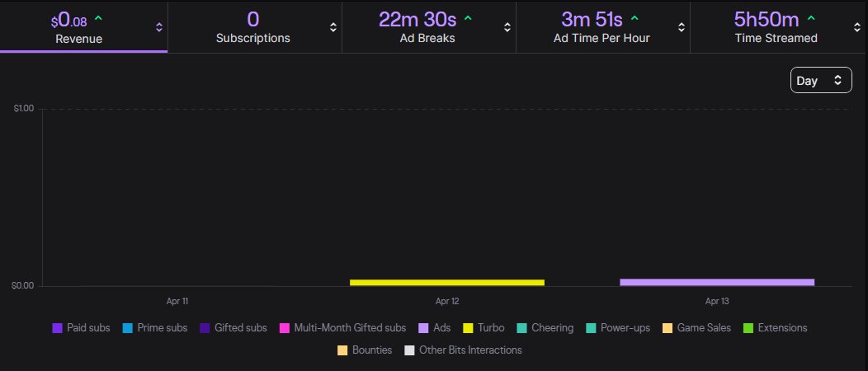Open the Day granularity dropdown
The width and height of the screenshot is (868, 371).
click(821, 80)
